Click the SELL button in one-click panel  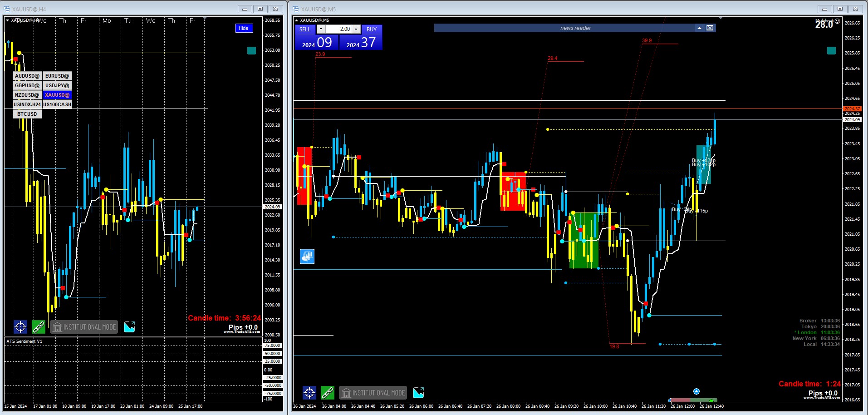(x=305, y=29)
